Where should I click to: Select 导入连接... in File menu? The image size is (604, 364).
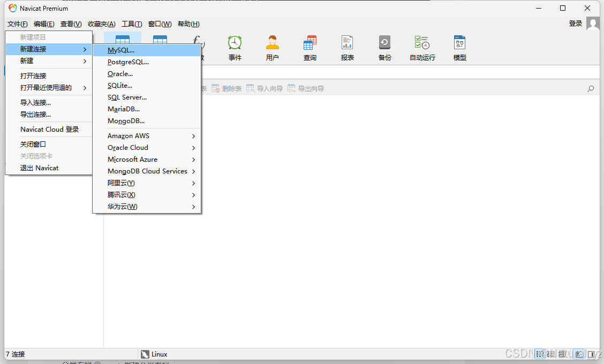[x=49, y=102]
